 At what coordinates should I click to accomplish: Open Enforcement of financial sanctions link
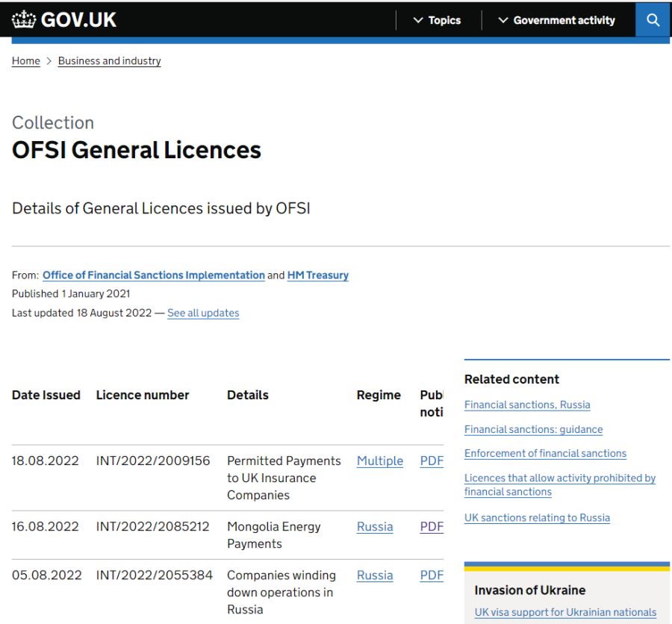545,453
